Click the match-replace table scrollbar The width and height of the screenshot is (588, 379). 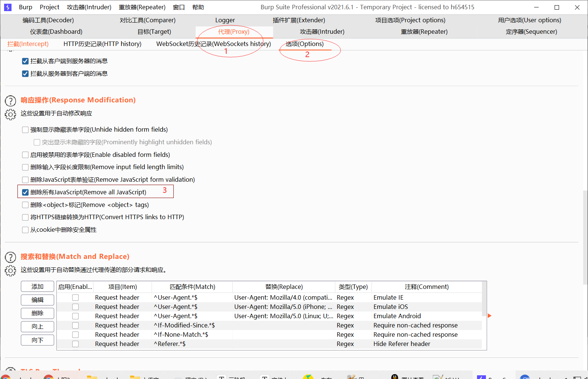coord(484,299)
